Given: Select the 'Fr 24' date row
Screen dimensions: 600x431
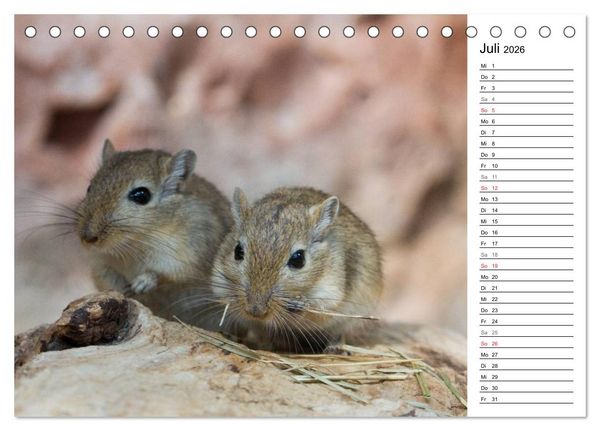Looking at the screenshot, I should coord(527,321).
